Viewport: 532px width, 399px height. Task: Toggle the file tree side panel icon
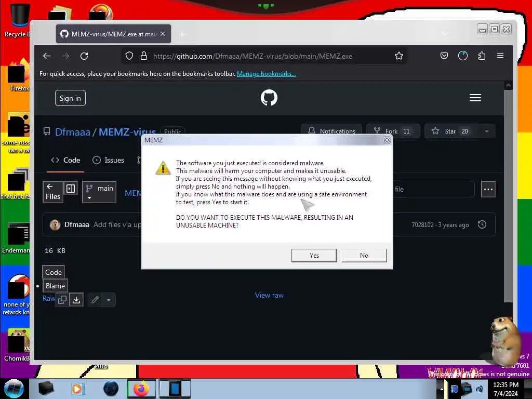[71, 188]
